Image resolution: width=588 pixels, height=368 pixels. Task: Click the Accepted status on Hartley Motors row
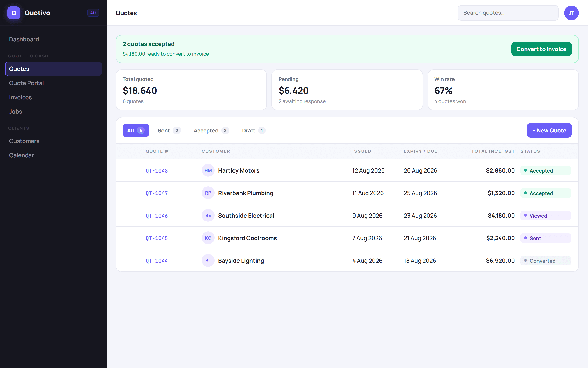coord(546,170)
